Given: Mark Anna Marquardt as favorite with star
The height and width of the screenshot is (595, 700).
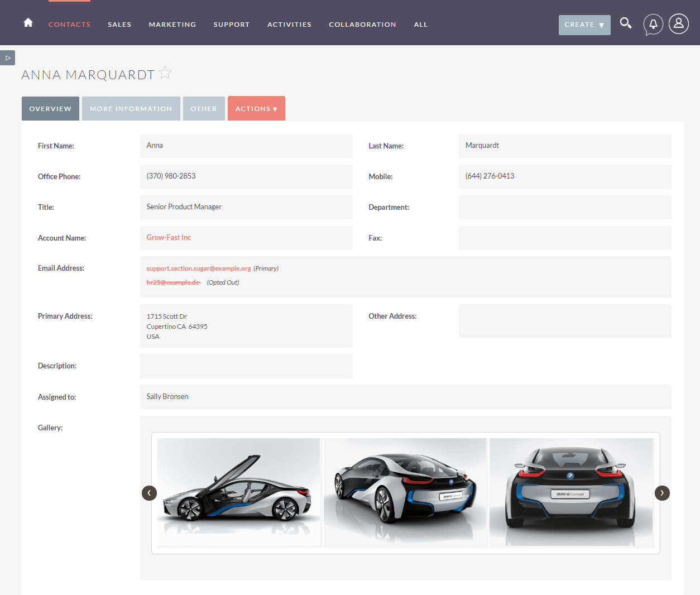Looking at the screenshot, I should click(165, 73).
